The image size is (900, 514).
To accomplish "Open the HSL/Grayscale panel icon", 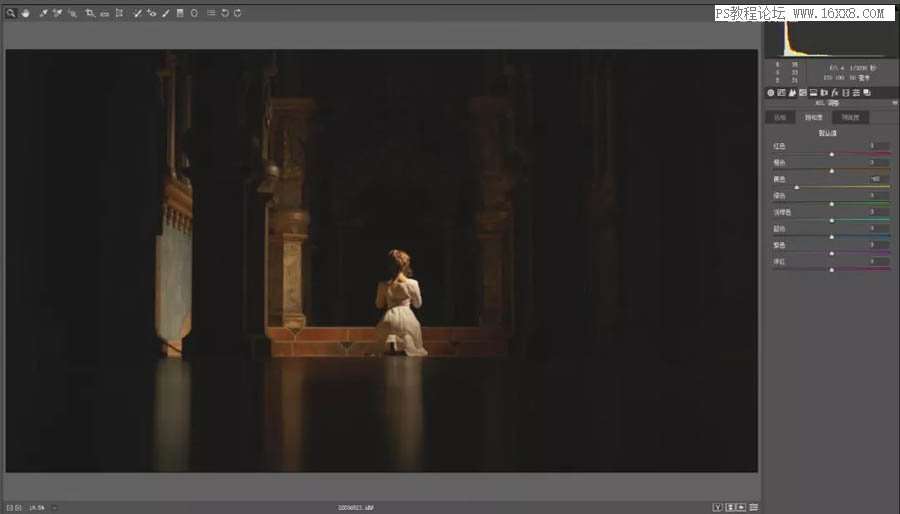I will point(803,92).
